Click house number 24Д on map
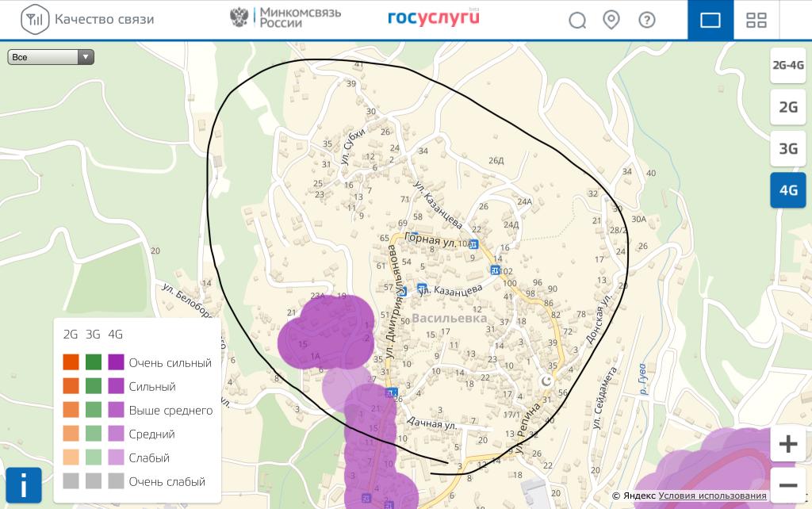Viewport: 812px width, 509px height. coord(511,224)
